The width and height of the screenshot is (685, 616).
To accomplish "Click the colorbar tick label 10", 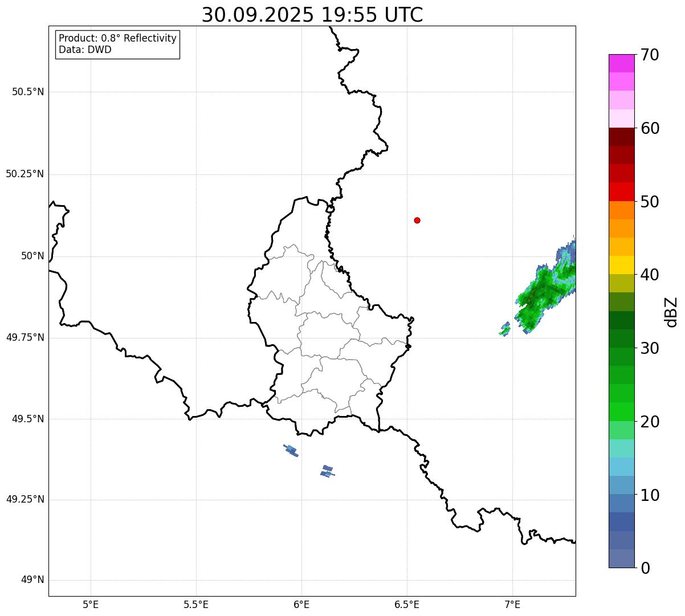I will click(x=650, y=495).
